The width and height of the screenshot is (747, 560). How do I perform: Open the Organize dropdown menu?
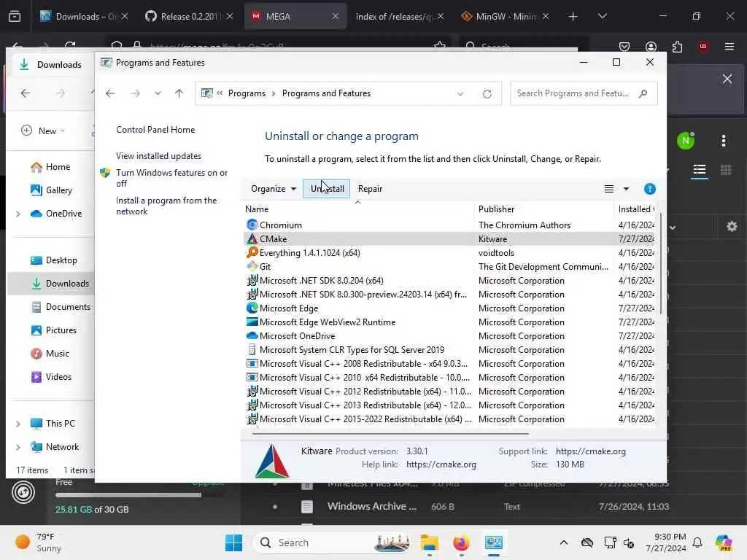(274, 189)
